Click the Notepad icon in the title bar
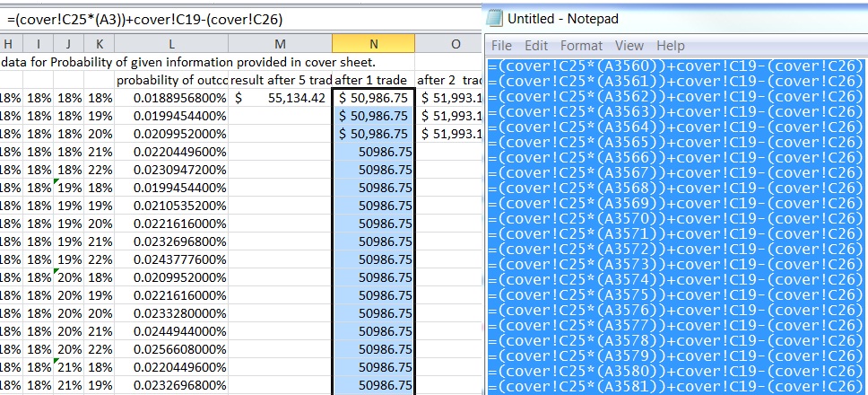Viewport: 868px width, 395px height. click(x=494, y=19)
